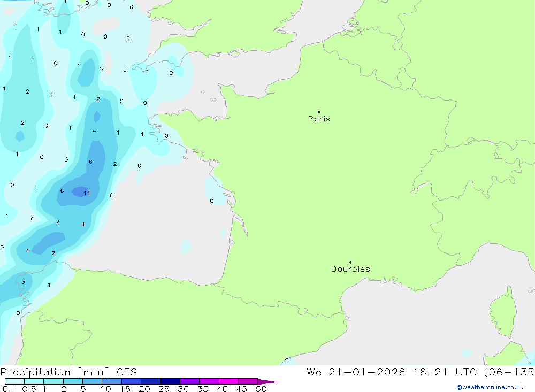Click the legend label '10'

tap(105, 389)
